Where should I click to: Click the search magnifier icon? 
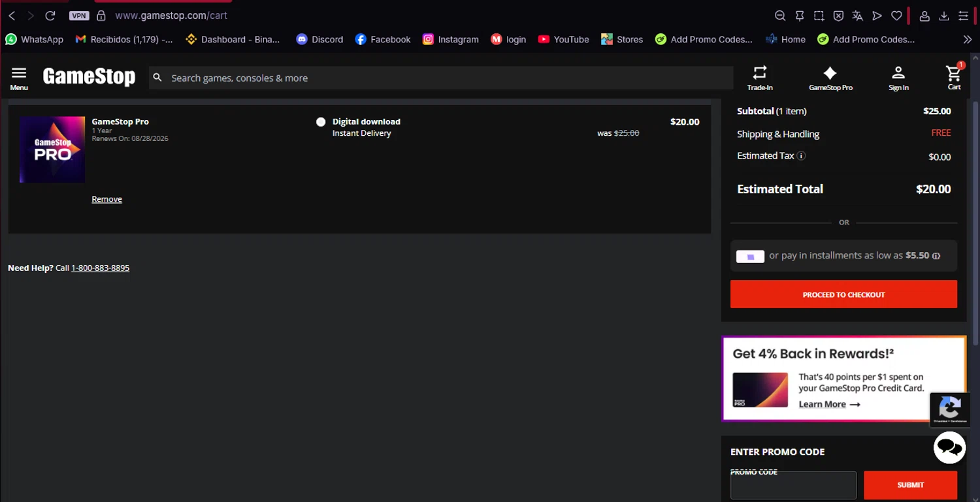[x=157, y=78]
